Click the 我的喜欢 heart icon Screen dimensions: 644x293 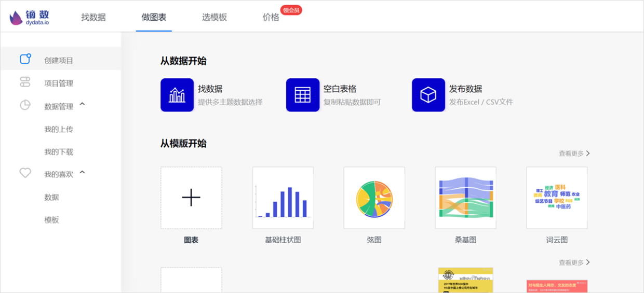(25, 173)
